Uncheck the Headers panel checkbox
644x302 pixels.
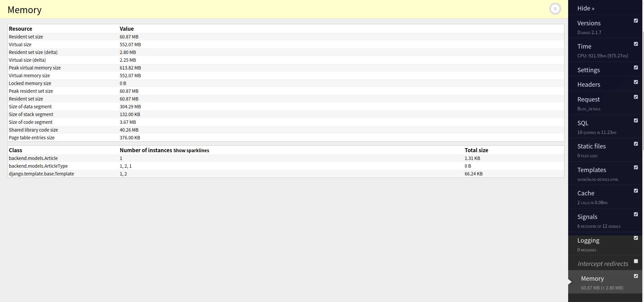[636, 82]
